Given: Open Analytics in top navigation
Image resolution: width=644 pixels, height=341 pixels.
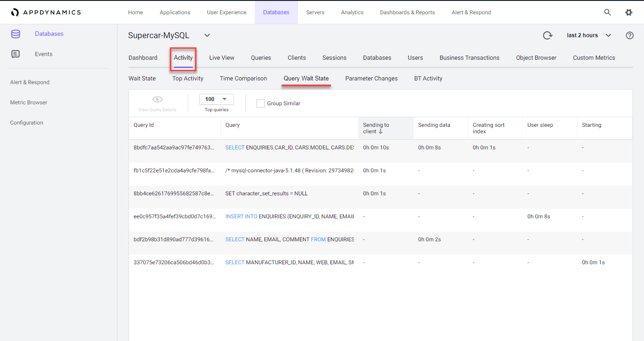Looking at the screenshot, I should click(x=352, y=12).
